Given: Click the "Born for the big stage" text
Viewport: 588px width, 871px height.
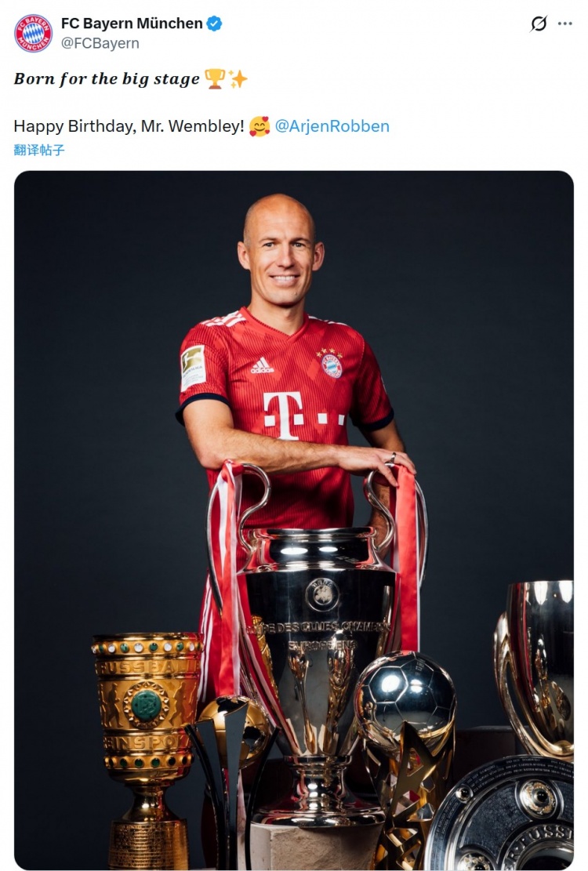Looking at the screenshot, I should 107,79.
